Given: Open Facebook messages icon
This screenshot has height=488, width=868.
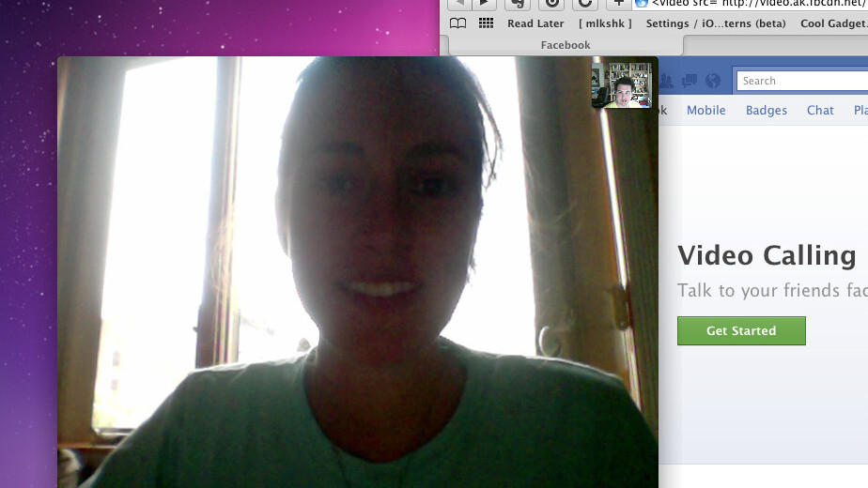Looking at the screenshot, I should click(691, 81).
